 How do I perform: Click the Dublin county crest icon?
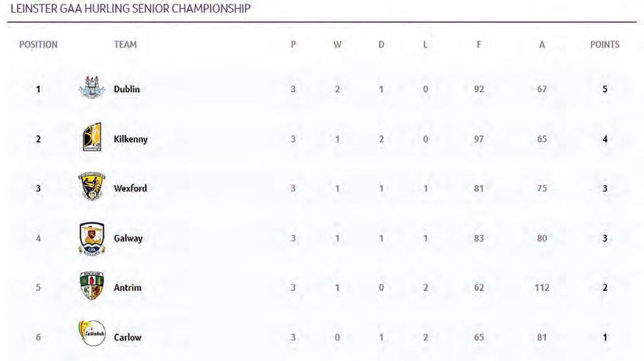coord(92,89)
